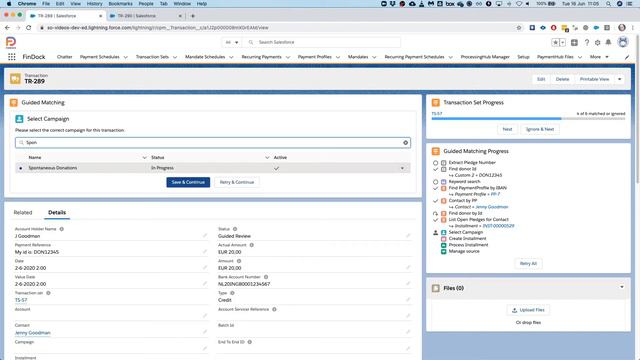
Task: Click the status circle beside Keyword search
Action: (x=435, y=182)
